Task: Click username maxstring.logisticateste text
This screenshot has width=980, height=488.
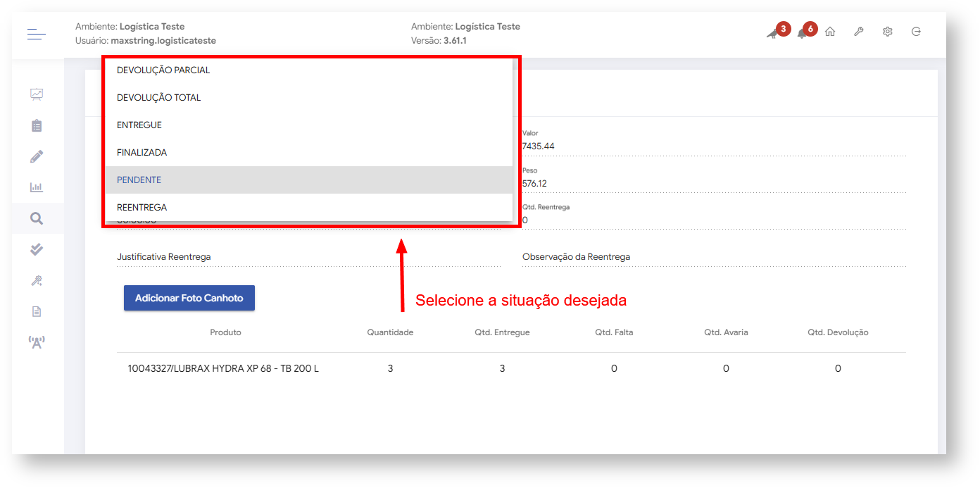Action: (x=163, y=41)
